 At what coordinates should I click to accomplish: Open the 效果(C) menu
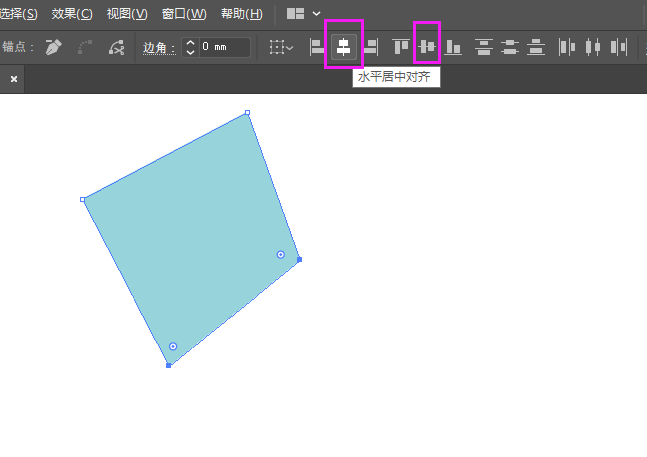pos(72,14)
